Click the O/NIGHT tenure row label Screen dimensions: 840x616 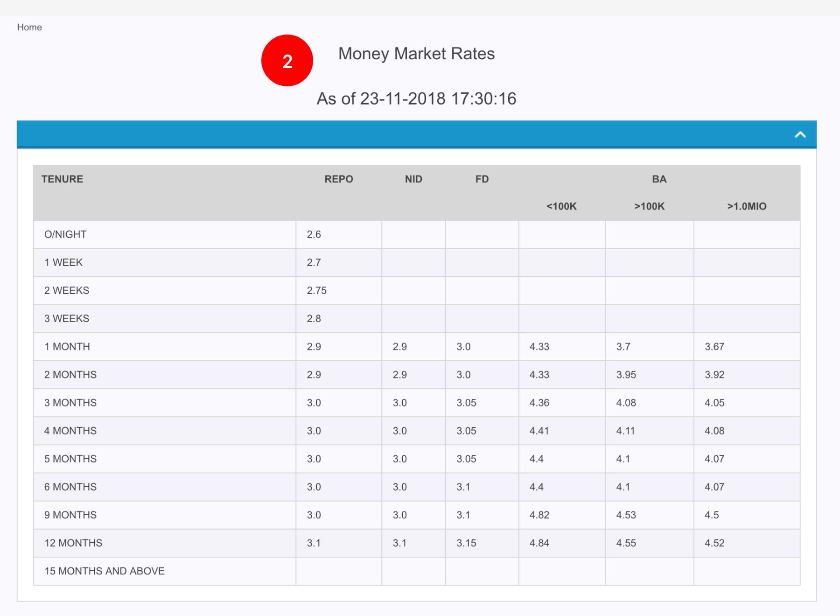[x=65, y=234]
